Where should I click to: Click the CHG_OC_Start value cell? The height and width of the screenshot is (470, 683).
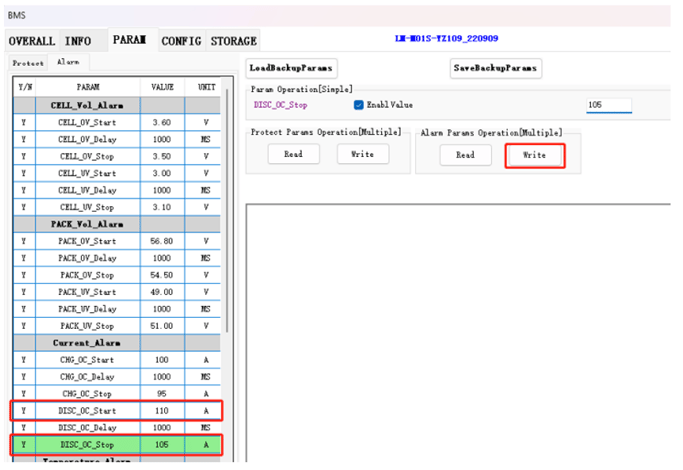pyautogui.click(x=161, y=359)
